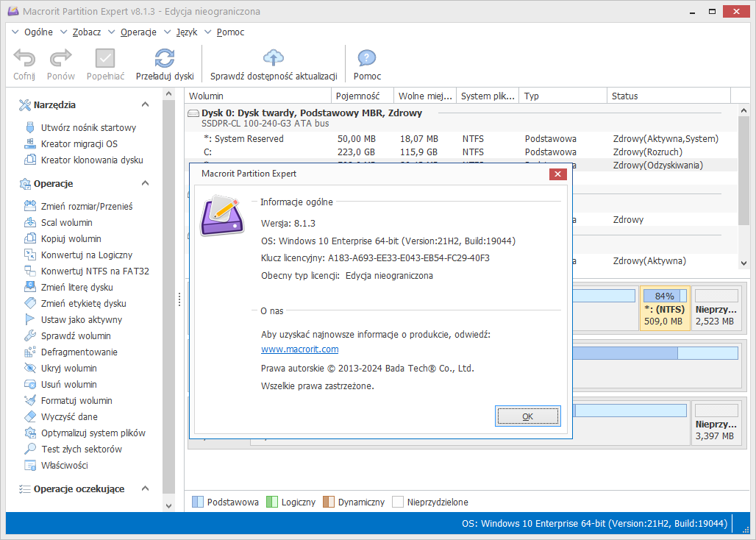Click the Ponów redo icon
Viewport: 756px width, 540px height.
[61, 58]
